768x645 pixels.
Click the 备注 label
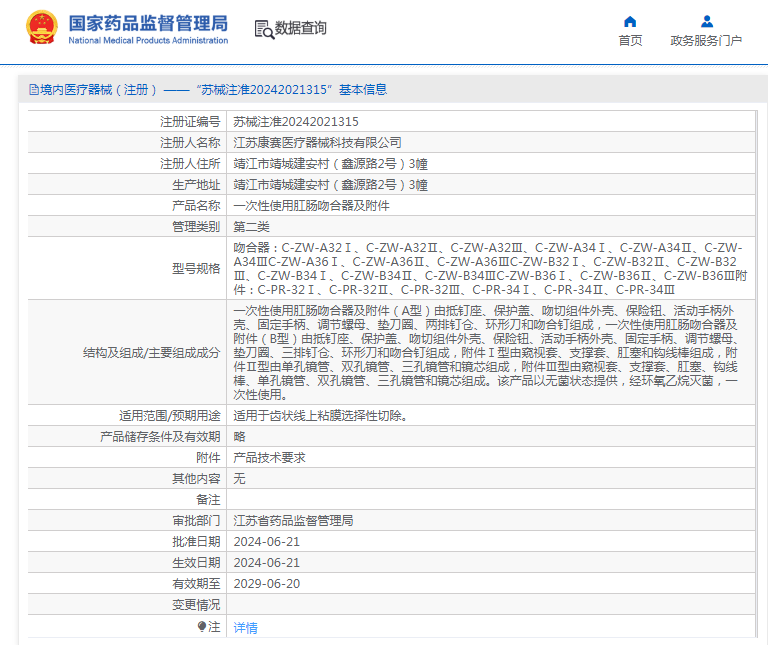(208, 500)
